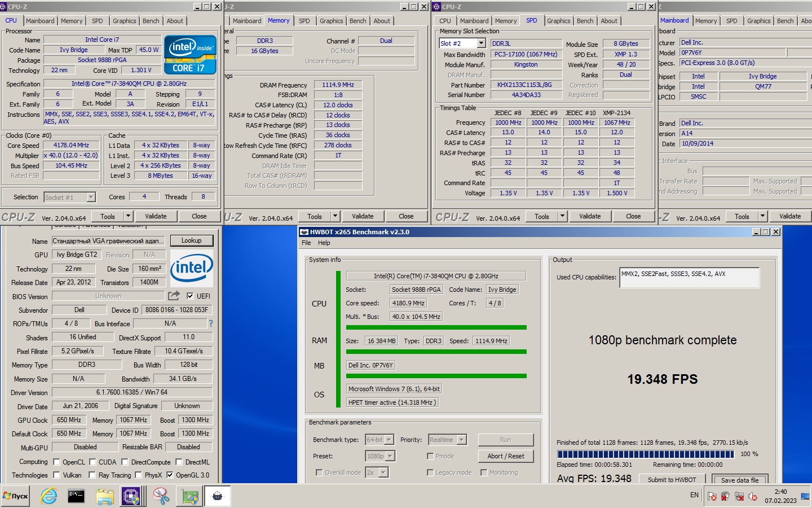
Task: Switch to the CPU-Z taskbar icon
Action: point(131,496)
